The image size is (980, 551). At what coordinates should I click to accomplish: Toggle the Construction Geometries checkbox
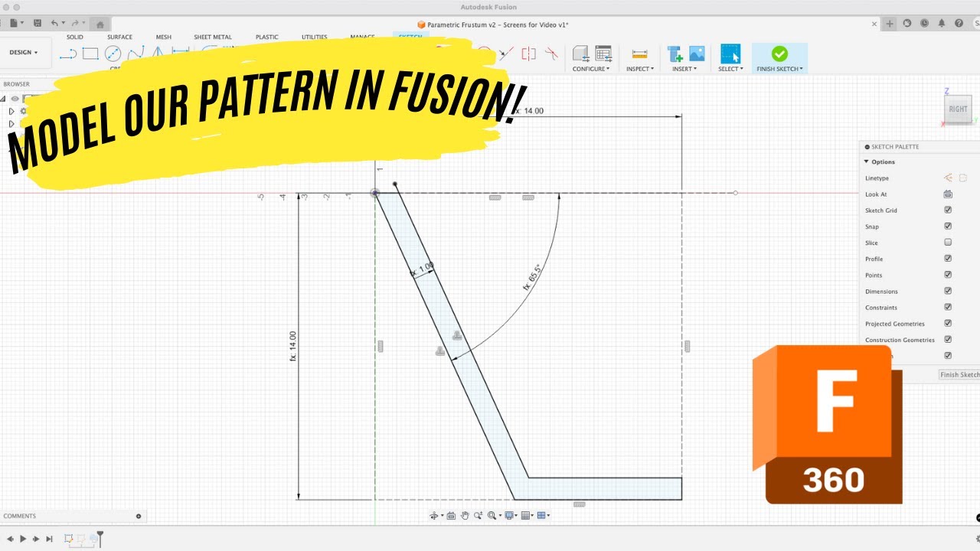(x=948, y=340)
